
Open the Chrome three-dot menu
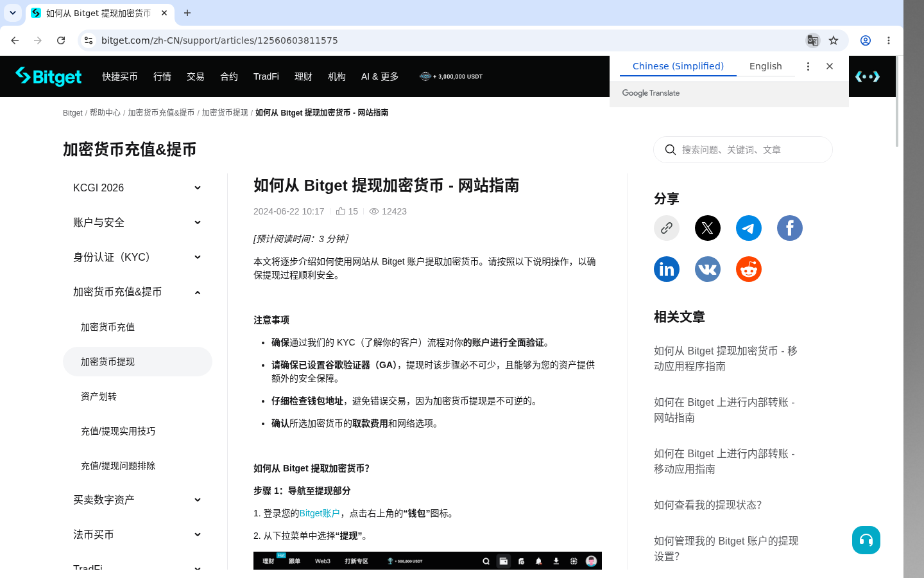(889, 40)
